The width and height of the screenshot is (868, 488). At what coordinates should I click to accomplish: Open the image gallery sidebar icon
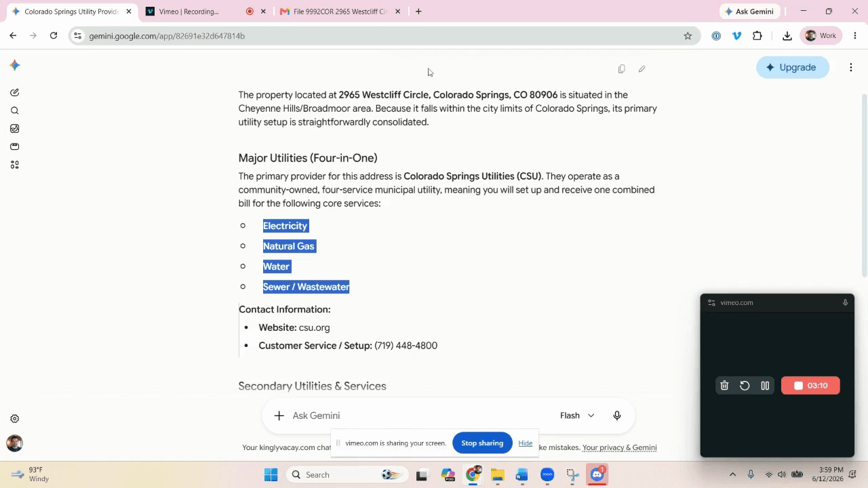(15, 129)
